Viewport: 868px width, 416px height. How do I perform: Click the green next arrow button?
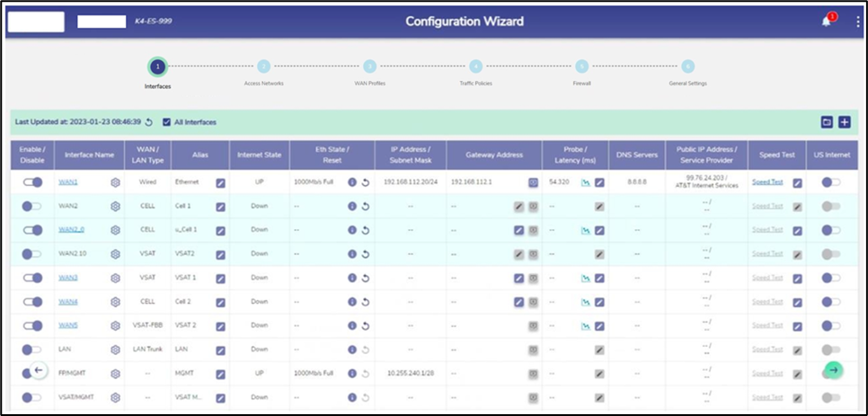834,369
